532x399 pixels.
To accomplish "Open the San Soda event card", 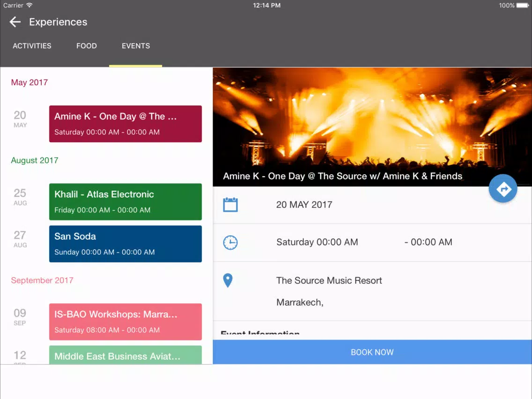I will (126, 244).
